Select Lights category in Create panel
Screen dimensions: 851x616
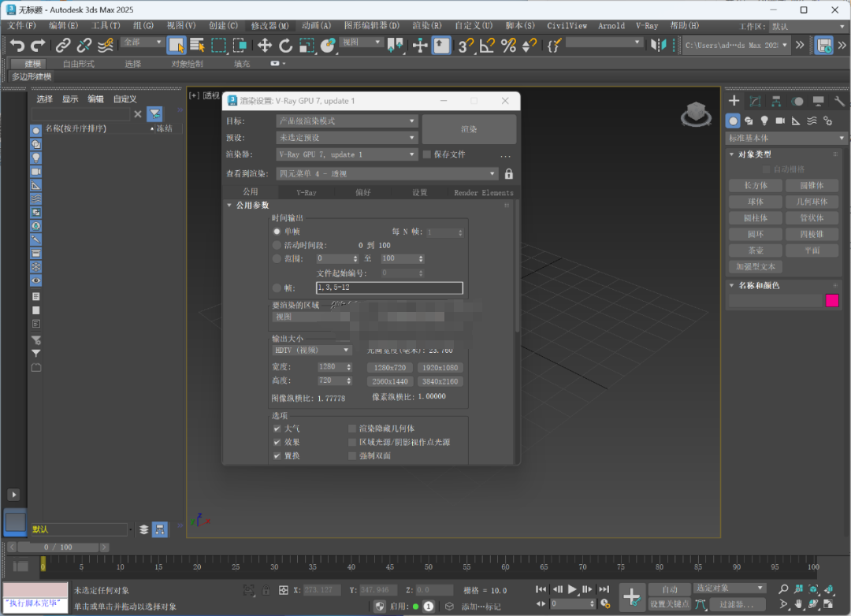(764, 121)
